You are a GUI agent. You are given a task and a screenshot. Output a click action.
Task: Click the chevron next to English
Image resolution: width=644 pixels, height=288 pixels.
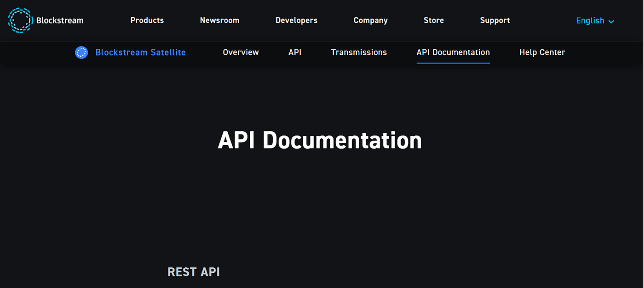click(x=611, y=21)
